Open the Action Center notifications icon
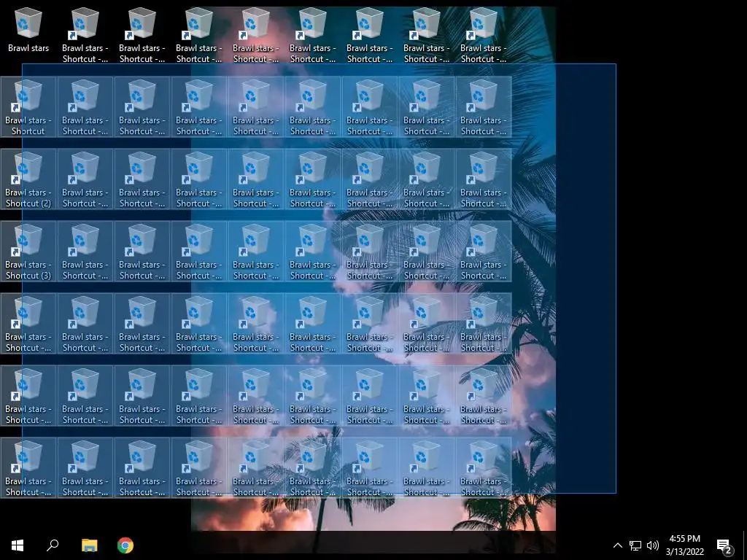This screenshot has height=560, width=747. pyautogui.click(x=724, y=546)
